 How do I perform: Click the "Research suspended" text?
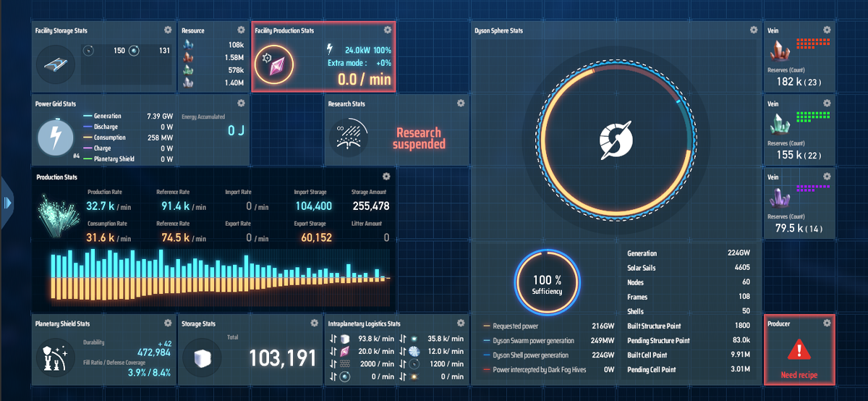[419, 138]
